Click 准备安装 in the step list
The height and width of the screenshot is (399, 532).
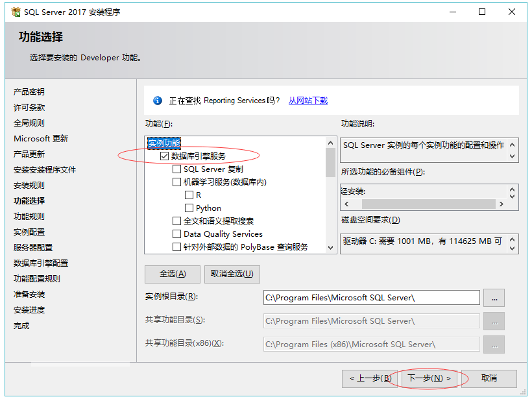tap(29, 295)
